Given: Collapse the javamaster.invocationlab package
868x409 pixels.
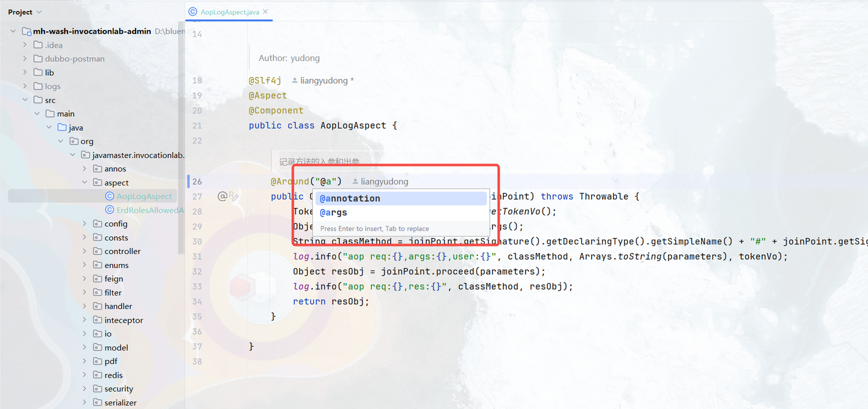Looking at the screenshot, I should tap(72, 154).
